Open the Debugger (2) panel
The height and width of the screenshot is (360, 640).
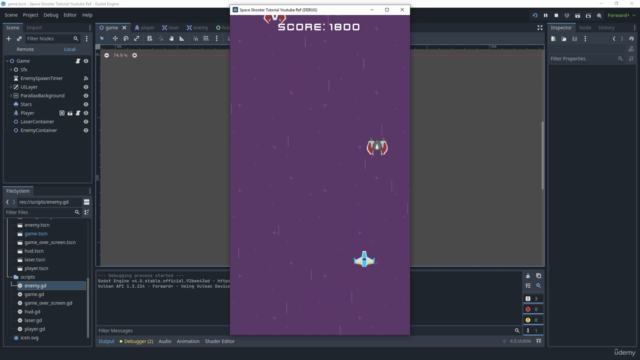(x=136, y=341)
